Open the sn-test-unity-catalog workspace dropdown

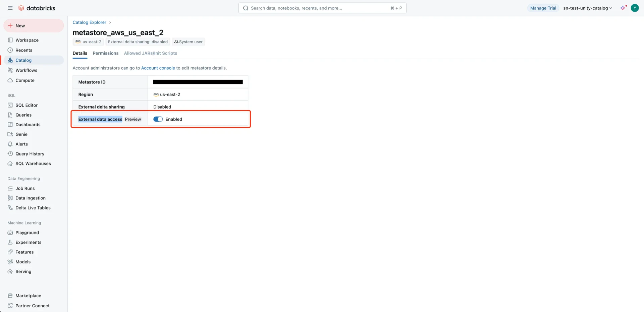point(588,8)
